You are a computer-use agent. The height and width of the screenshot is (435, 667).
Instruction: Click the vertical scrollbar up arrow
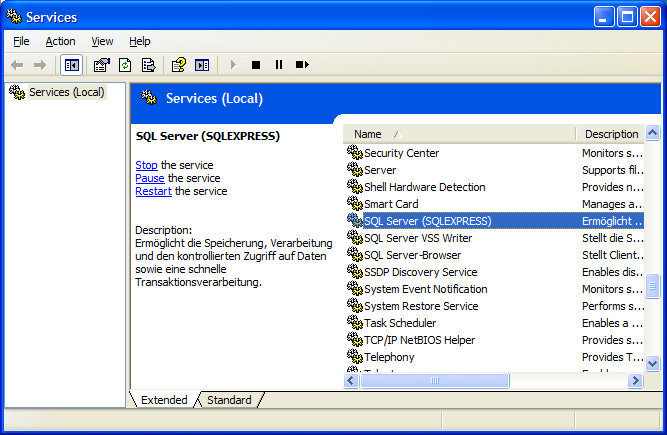tap(653, 133)
